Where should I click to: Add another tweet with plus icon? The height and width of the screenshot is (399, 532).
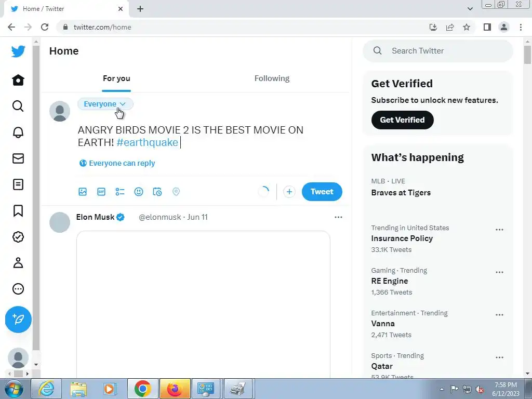[x=289, y=192]
